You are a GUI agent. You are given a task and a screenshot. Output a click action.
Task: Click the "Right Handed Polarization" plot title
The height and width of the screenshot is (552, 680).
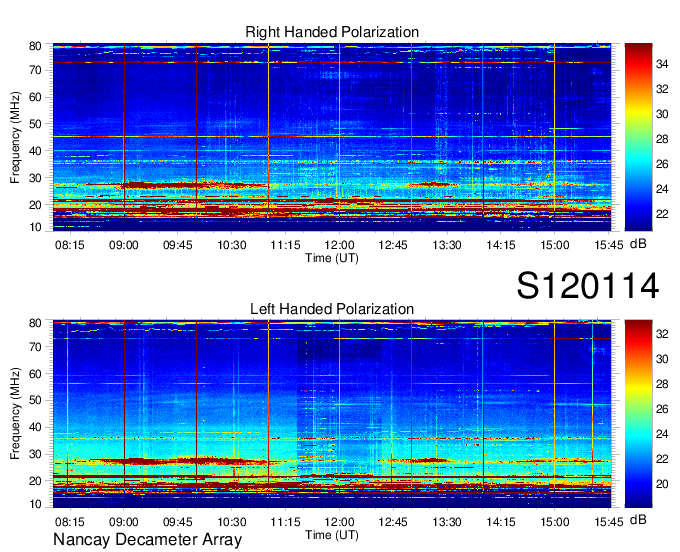(x=332, y=32)
